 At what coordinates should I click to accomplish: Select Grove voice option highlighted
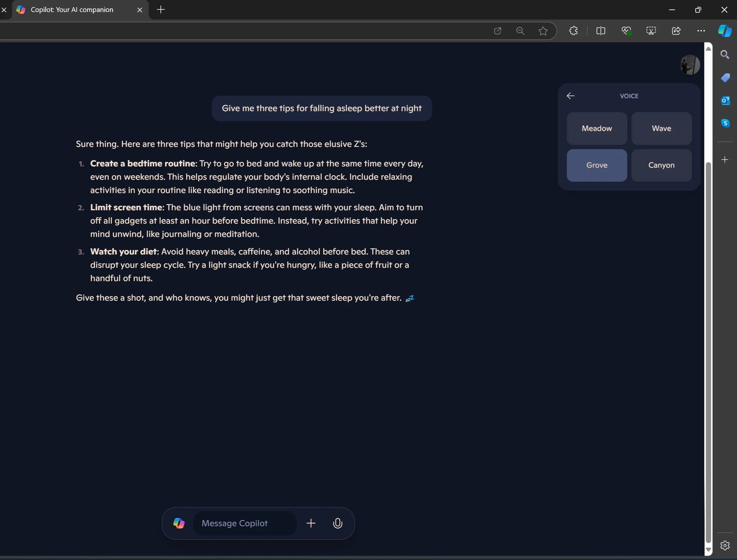597,165
